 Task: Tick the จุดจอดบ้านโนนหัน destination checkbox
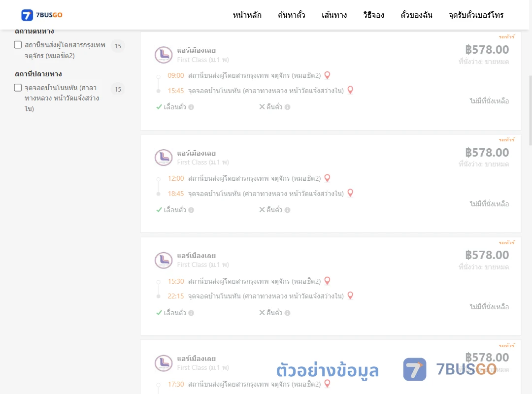click(18, 88)
